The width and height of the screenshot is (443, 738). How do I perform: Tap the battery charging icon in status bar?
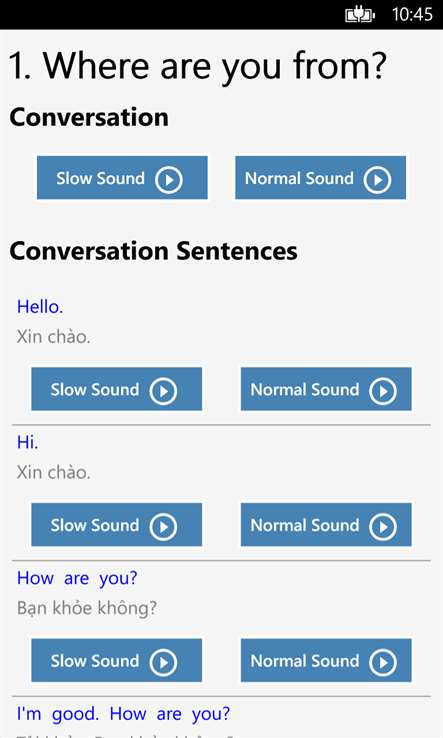click(x=360, y=15)
